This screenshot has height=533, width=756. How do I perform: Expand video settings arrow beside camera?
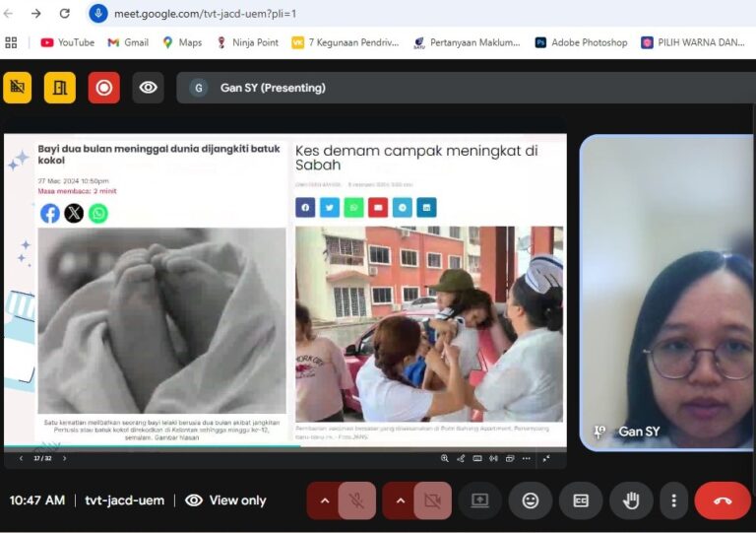click(399, 500)
